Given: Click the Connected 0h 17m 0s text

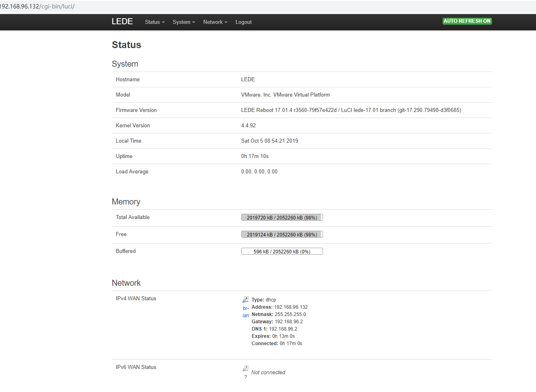Looking at the screenshot, I should click(x=276, y=344).
